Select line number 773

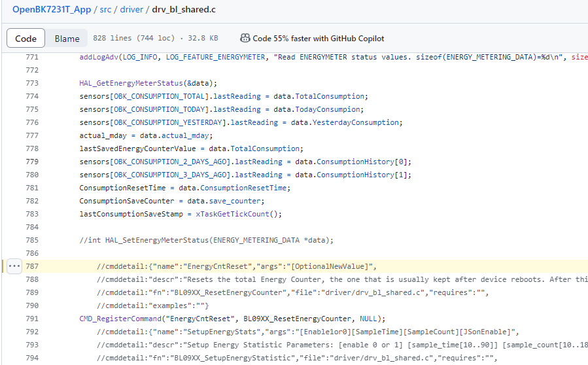pos(32,83)
